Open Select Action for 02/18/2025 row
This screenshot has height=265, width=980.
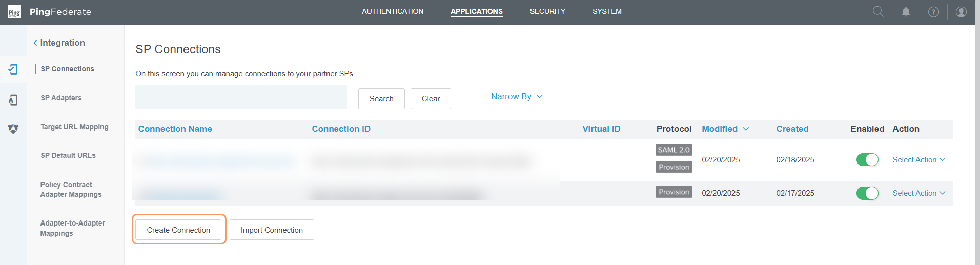(x=919, y=160)
